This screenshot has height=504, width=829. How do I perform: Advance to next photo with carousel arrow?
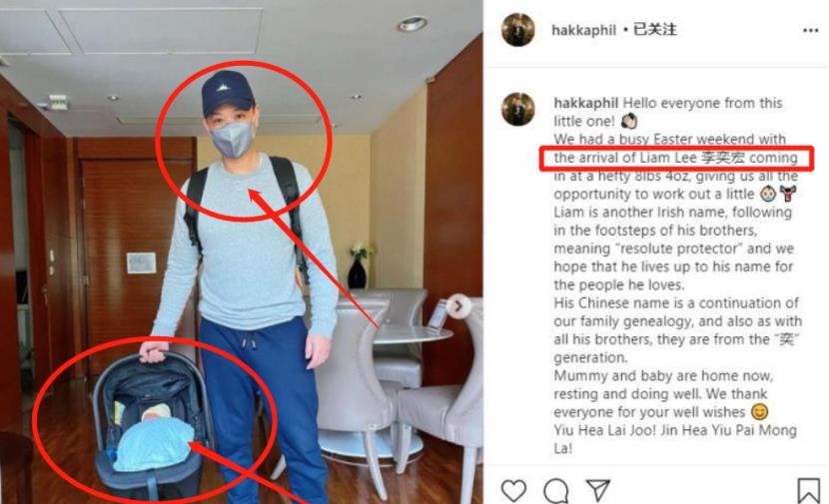pos(458,305)
